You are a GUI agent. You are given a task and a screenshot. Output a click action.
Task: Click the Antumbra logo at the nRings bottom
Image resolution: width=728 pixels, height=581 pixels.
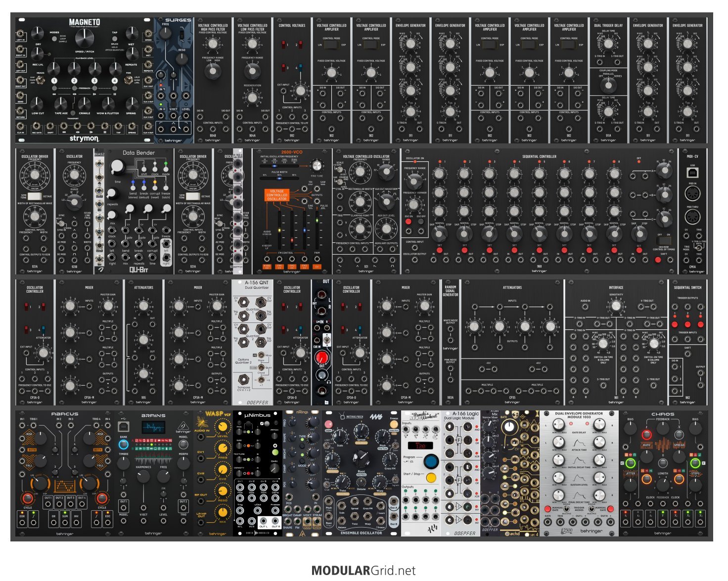coord(302,534)
